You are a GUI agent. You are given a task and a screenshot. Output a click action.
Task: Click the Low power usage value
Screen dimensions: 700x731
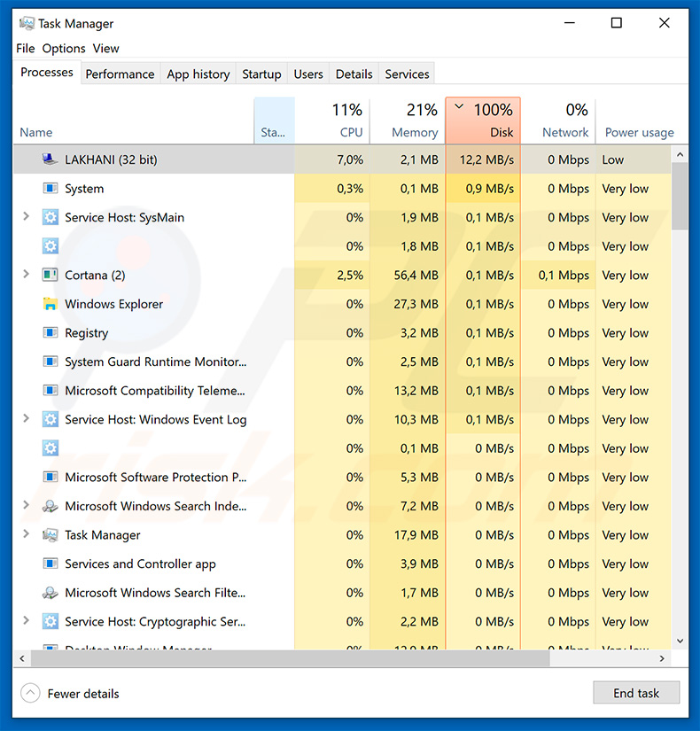pos(613,159)
